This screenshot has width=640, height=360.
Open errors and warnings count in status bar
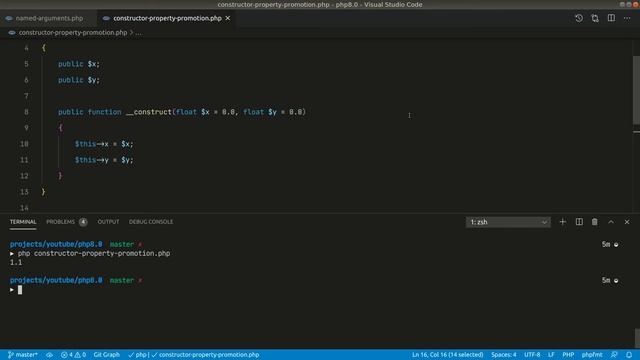73,355
